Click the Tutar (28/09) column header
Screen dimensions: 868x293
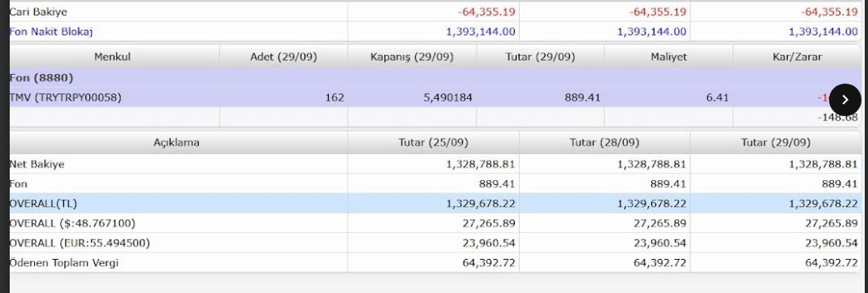(x=604, y=143)
